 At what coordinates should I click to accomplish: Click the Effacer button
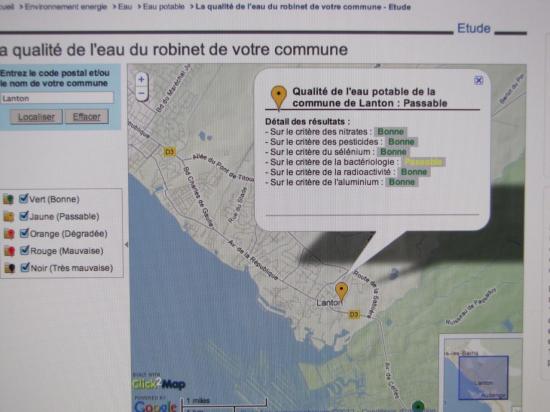86,116
